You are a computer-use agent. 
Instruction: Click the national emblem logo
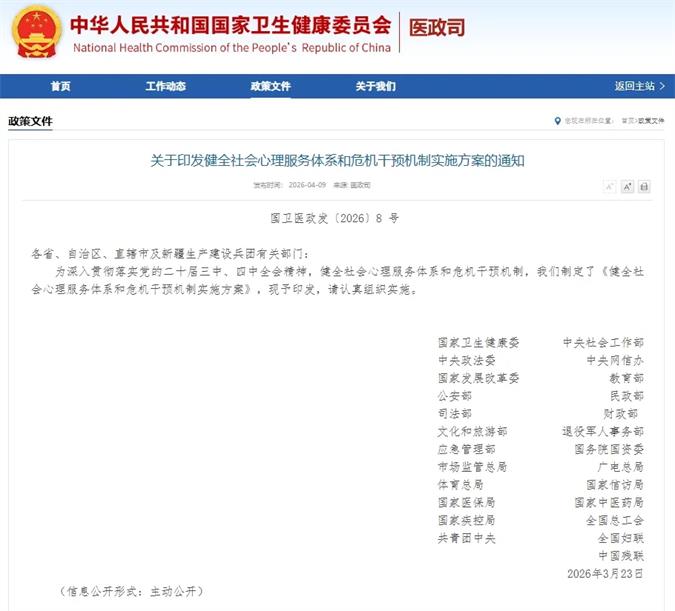[x=36, y=31]
